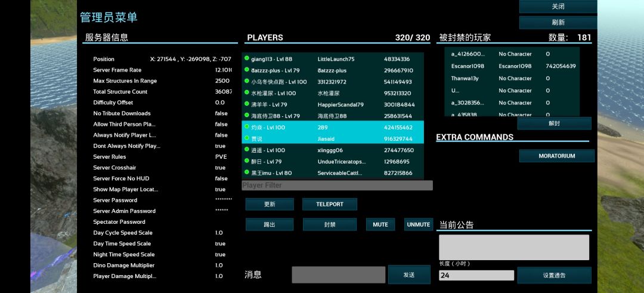Click the 当前公告 announcement text area
The width and height of the screenshot is (644, 293).
pyautogui.click(x=514, y=248)
